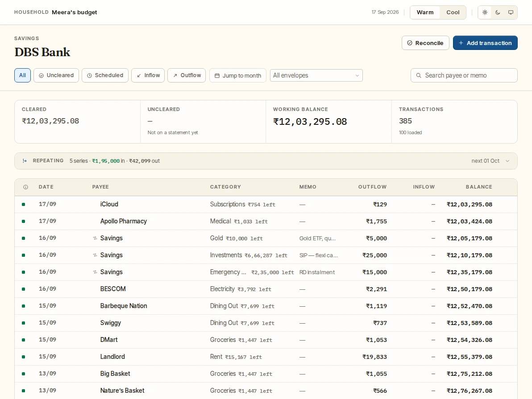
Task: Select Cool color theme
Action: click(x=453, y=12)
